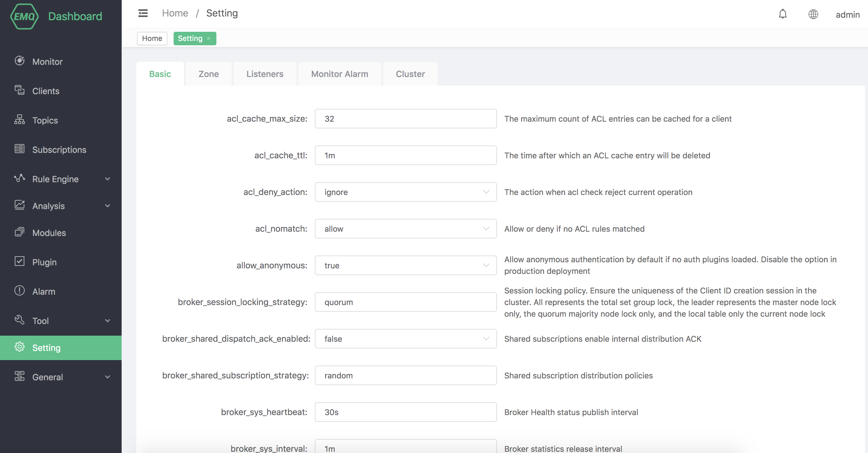Click the Alarm exclamation icon
This screenshot has height=453, width=868.
[x=20, y=291]
